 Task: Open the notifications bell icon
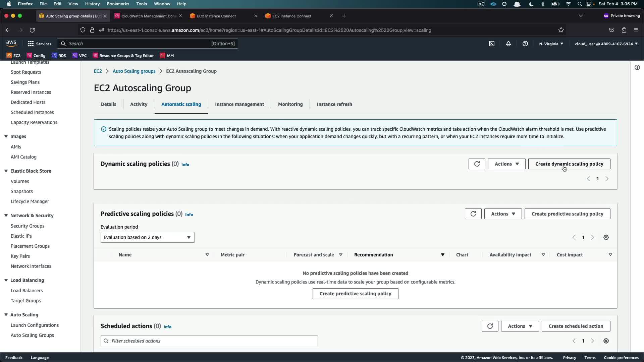tap(508, 44)
